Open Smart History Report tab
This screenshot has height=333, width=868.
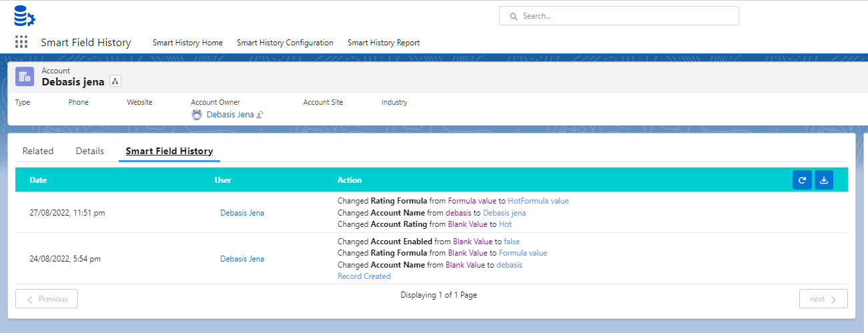(x=384, y=43)
